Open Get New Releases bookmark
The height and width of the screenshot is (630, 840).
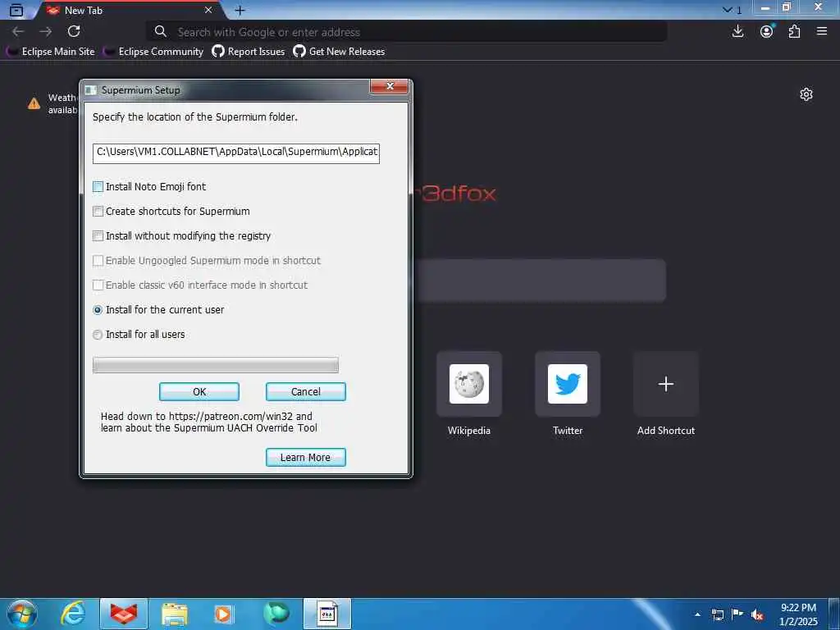click(x=339, y=52)
